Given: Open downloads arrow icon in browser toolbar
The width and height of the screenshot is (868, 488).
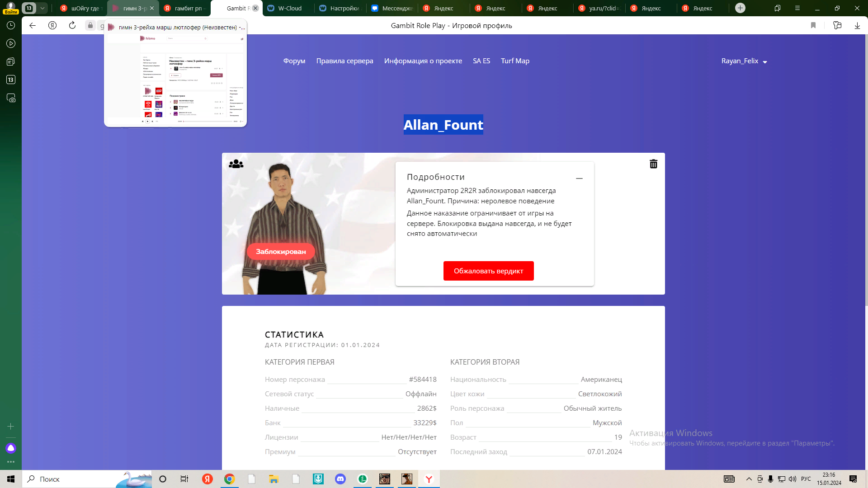Looking at the screenshot, I should click(857, 26).
